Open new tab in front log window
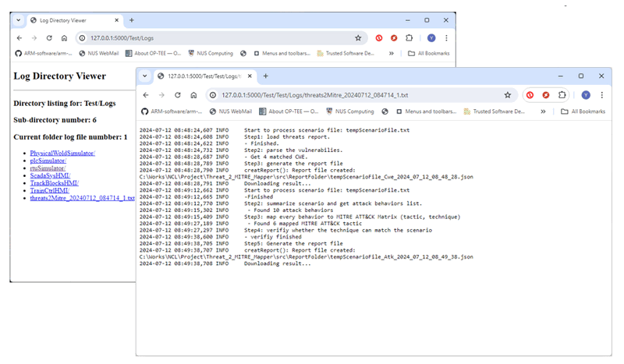The image size is (624, 364). coord(266,76)
